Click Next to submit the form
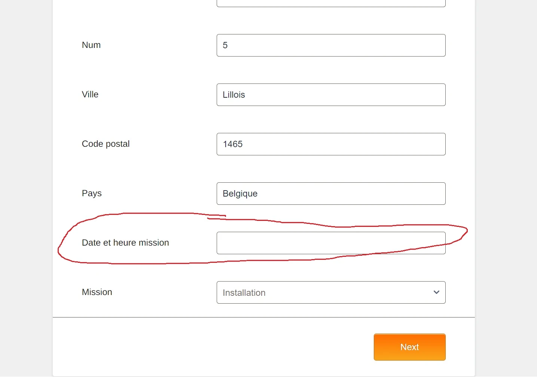Viewport: 537px width, 392px height. (x=409, y=347)
